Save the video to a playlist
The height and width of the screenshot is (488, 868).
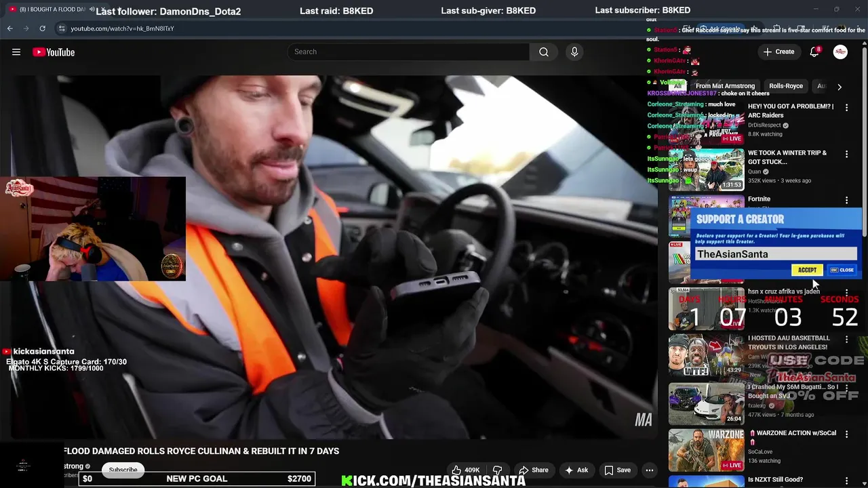tap(617, 470)
